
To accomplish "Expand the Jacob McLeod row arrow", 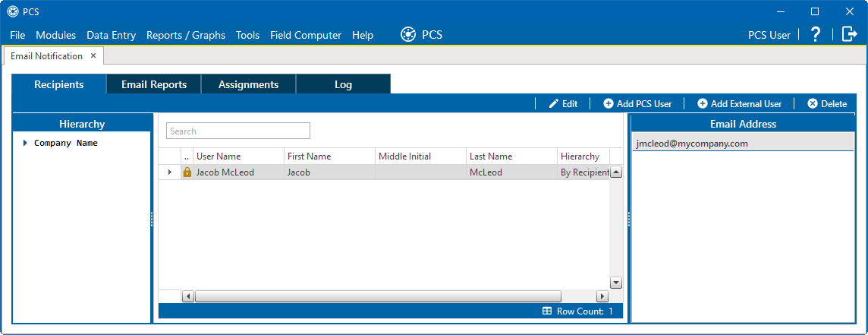I will click(170, 172).
